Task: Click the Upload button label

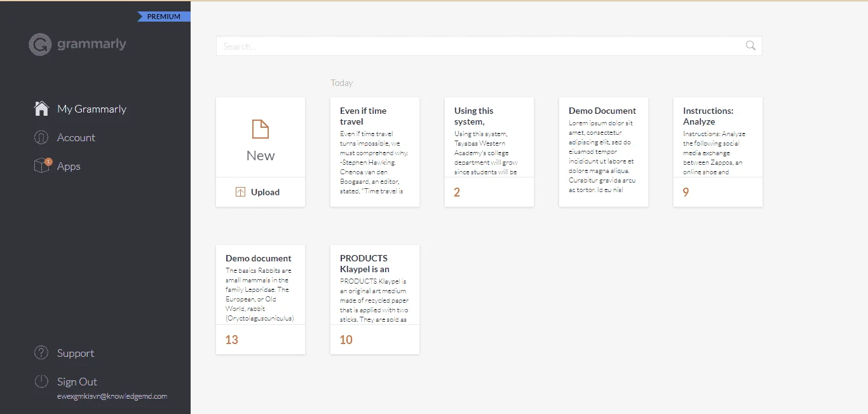Action: [x=265, y=192]
